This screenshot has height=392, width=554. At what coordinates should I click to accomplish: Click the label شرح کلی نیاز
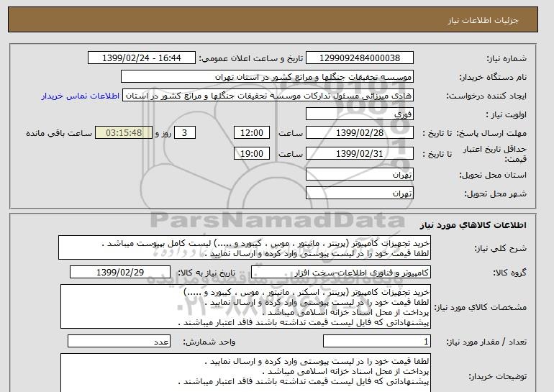pos(500,249)
